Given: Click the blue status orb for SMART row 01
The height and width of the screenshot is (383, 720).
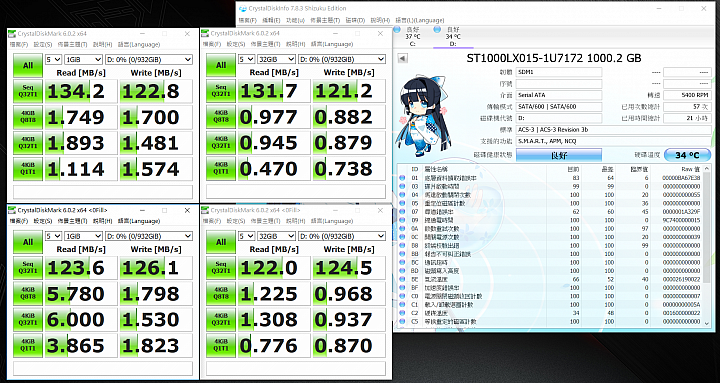Looking at the screenshot, I should [x=402, y=178].
